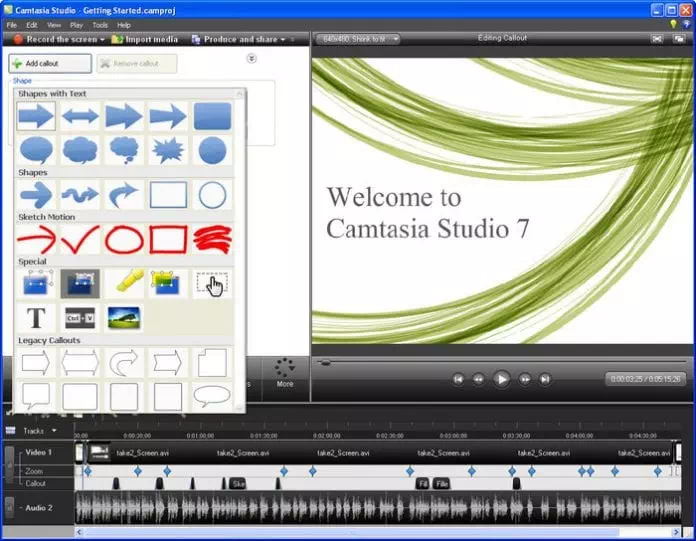Select the first take2_Screen.avi clip thumbnail
The height and width of the screenshot is (541, 696).
tap(100, 453)
